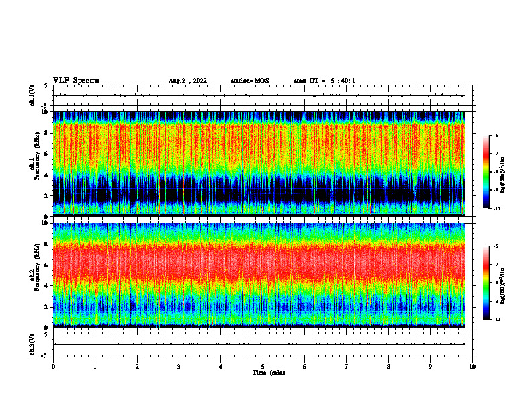Click the 'ch.3(V)' axis label
532x411 pixels.
[x=32, y=345]
